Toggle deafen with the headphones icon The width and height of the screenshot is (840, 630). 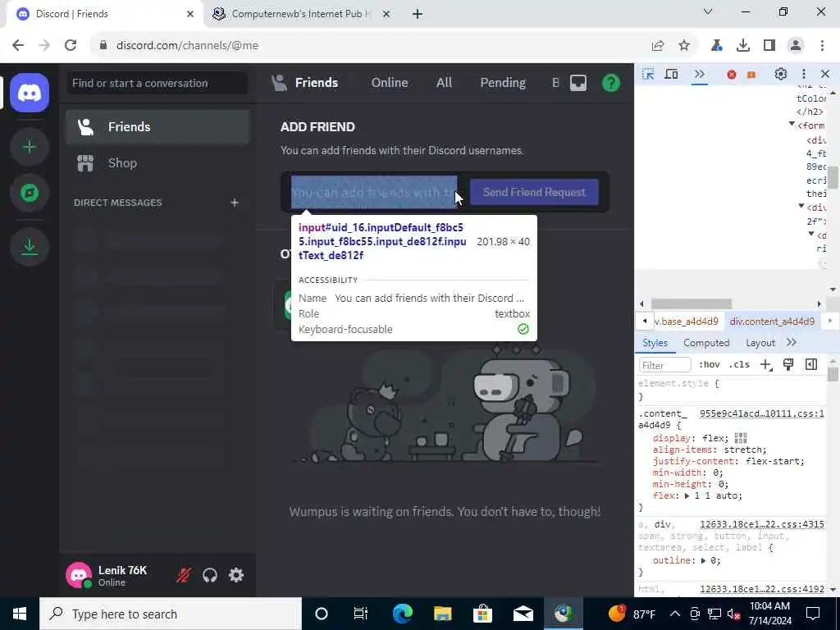(210, 575)
